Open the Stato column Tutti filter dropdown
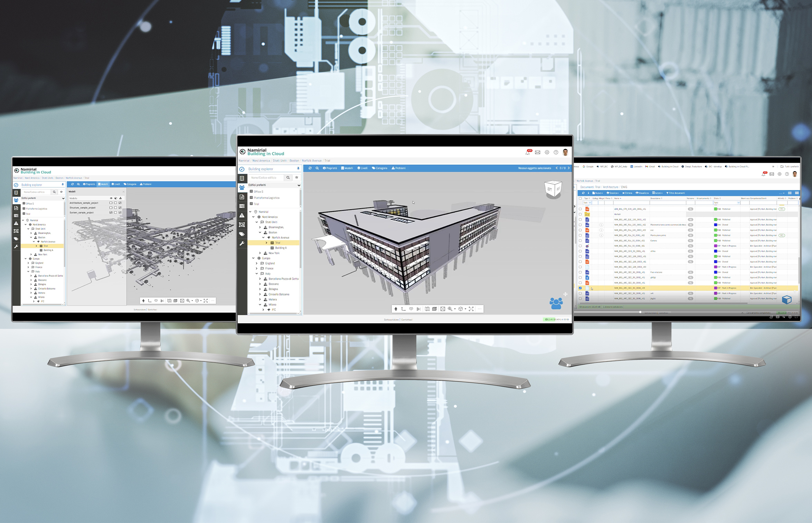 (x=727, y=203)
